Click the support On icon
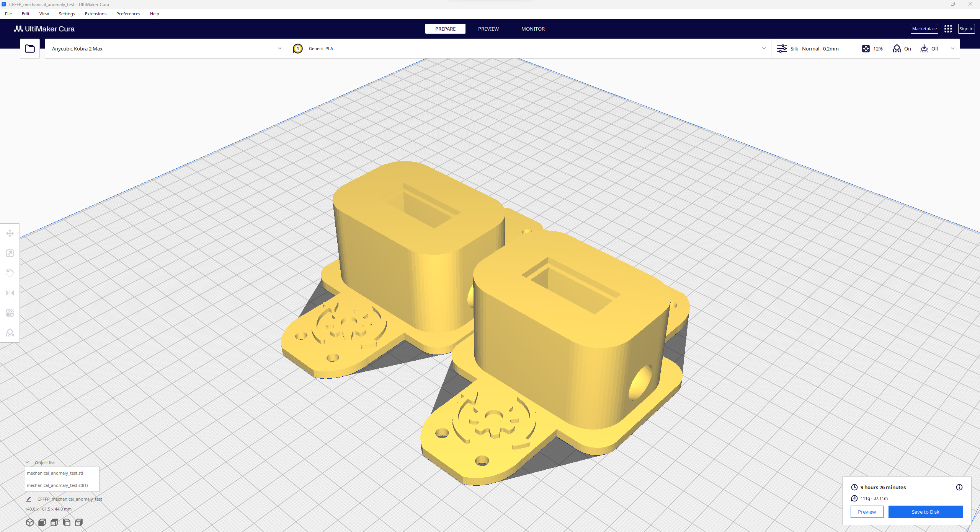980x532 pixels. pos(897,49)
